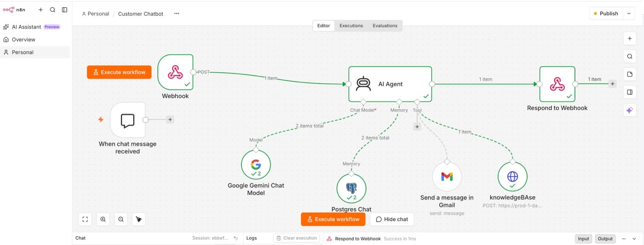
Task: Click the n8n logo
Action: pos(14,10)
